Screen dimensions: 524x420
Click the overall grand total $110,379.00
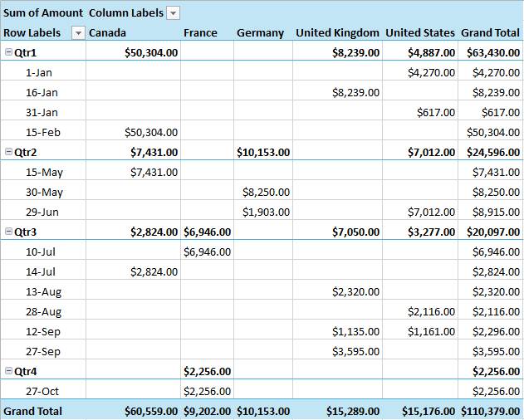490,411
